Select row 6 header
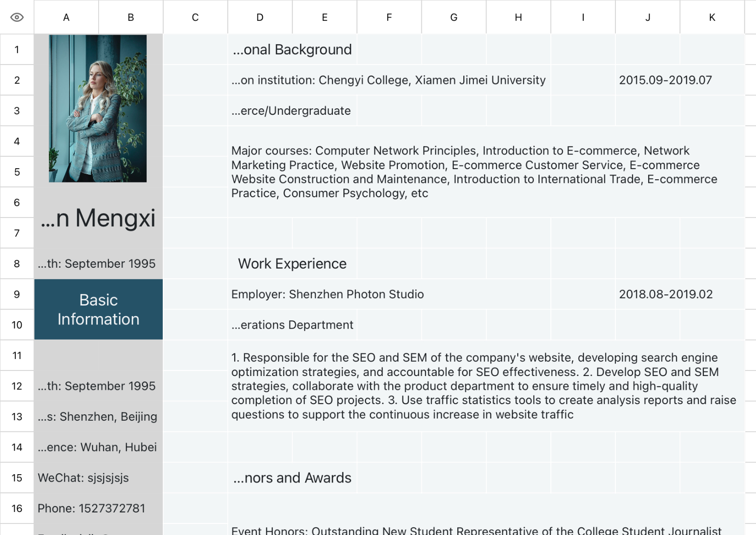756x535 pixels. [x=17, y=202]
